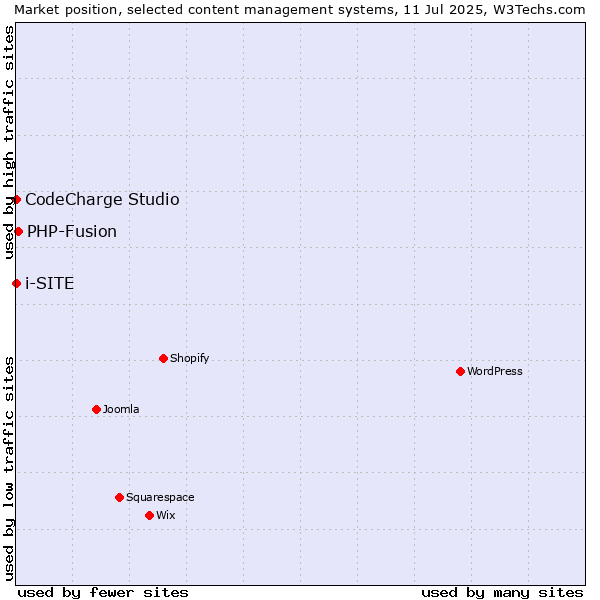Viewport: 600px width, 600px height.
Task: Click the 'used by low traffic sites' axis label
Action: pyautogui.click(x=8, y=469)
